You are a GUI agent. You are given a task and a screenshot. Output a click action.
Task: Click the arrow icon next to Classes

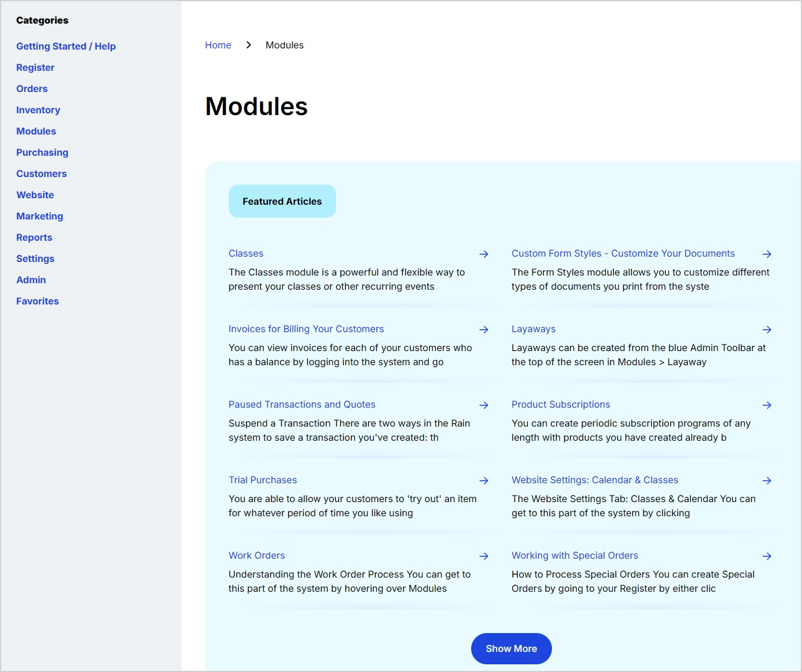(x=484, y=254)
